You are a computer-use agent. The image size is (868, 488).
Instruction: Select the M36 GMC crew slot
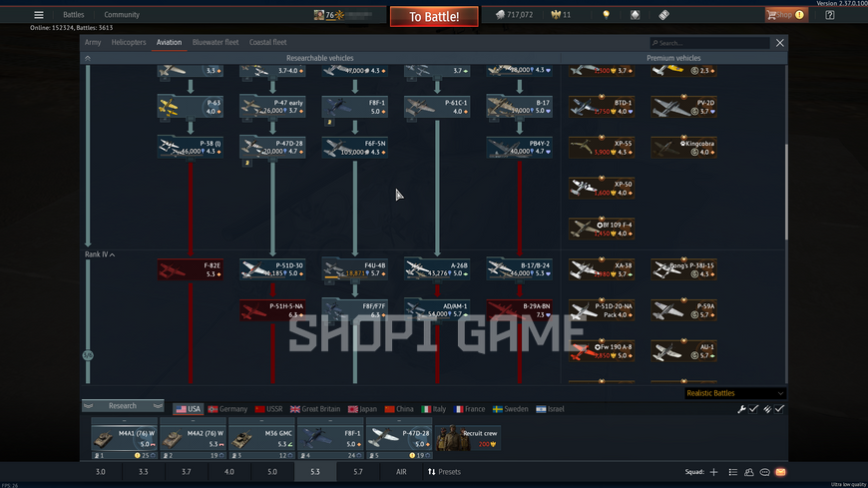click(261, 439)
